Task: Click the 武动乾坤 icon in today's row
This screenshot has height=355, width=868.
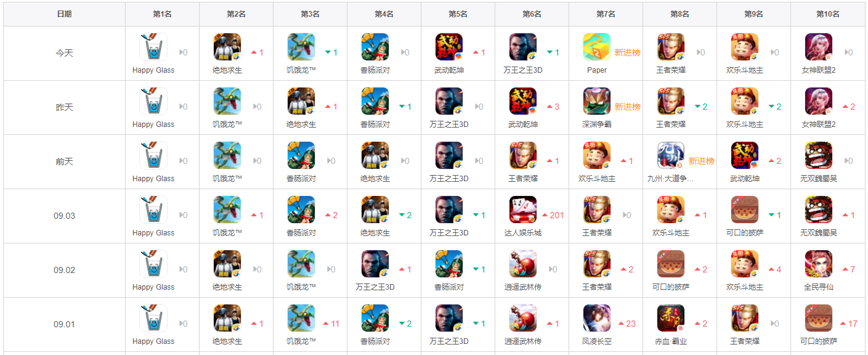Action: (449, 47)
